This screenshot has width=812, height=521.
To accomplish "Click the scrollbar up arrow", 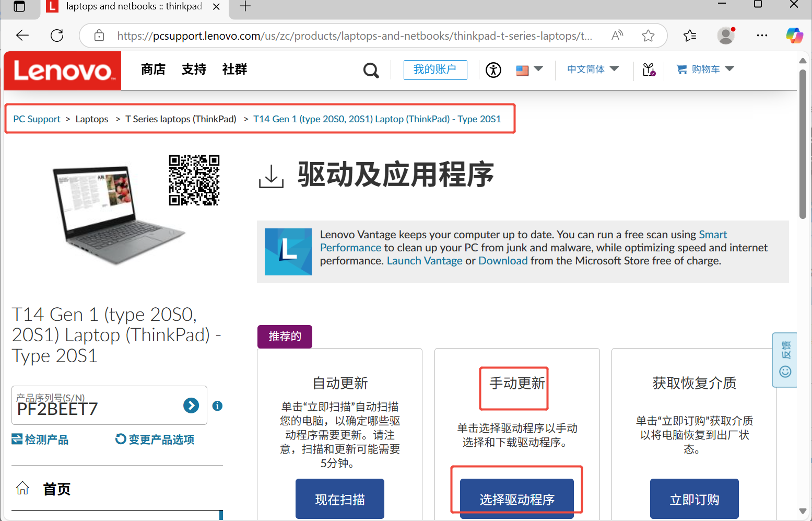I will coord(803,61).
